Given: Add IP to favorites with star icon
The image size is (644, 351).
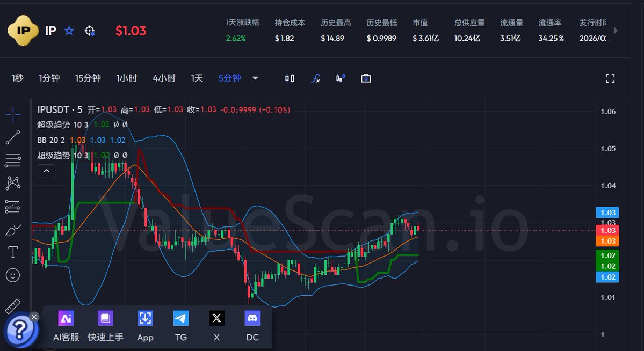Looking at the screenshot, I should click(69, 31).
